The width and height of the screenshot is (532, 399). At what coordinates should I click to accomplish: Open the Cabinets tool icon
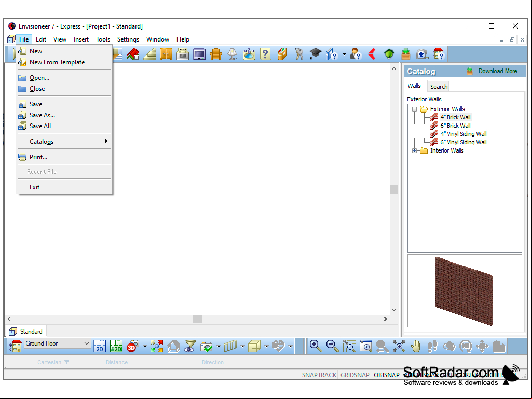[166, 54]
